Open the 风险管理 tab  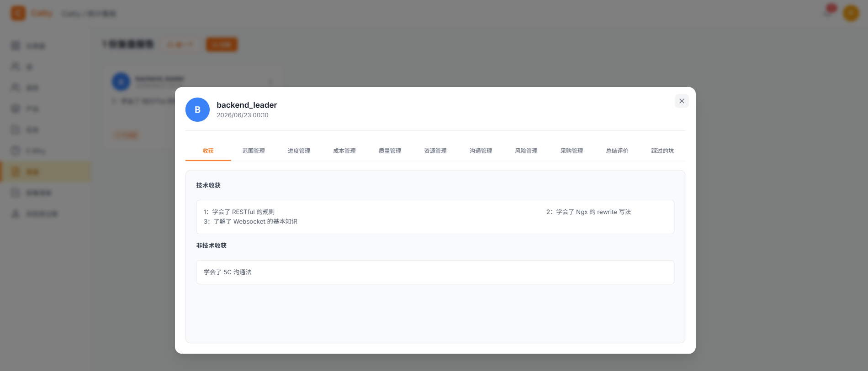(526, 151)
